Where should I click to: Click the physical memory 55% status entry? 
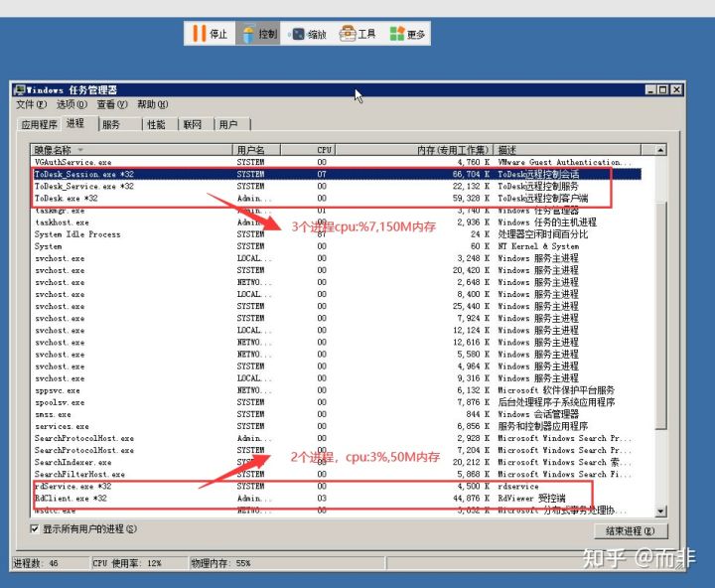pos(220,563)
